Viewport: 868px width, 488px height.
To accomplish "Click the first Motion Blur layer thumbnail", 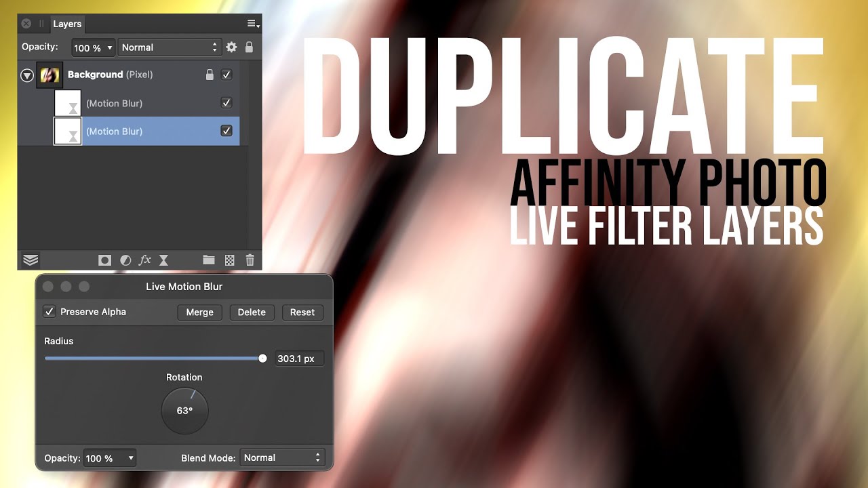I will tap(68, 103).
